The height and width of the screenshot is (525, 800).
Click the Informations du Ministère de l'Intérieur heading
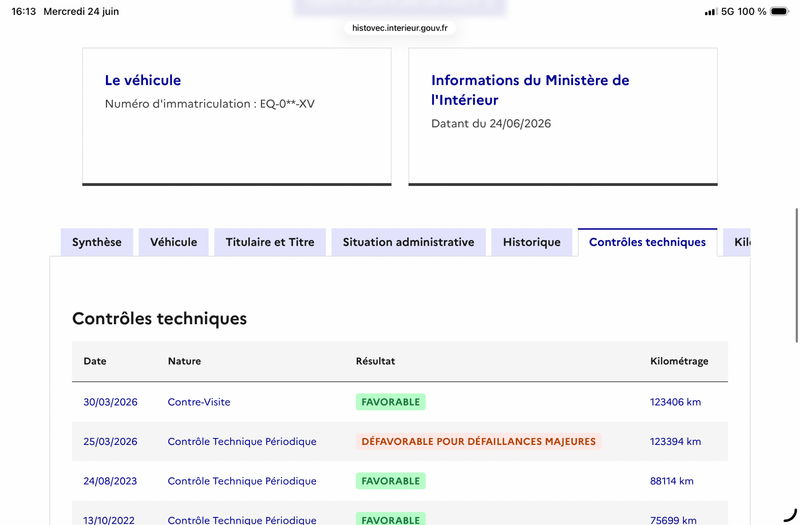(530, 90)
